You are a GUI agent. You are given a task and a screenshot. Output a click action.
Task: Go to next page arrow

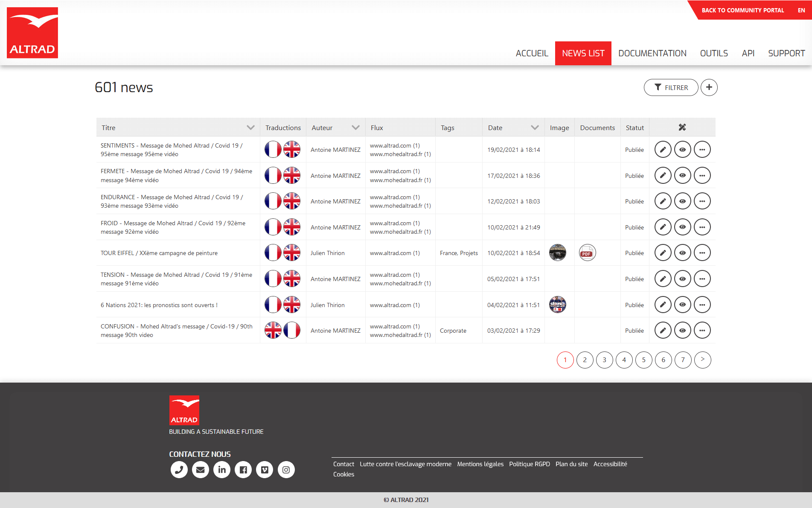click(702, 360)
